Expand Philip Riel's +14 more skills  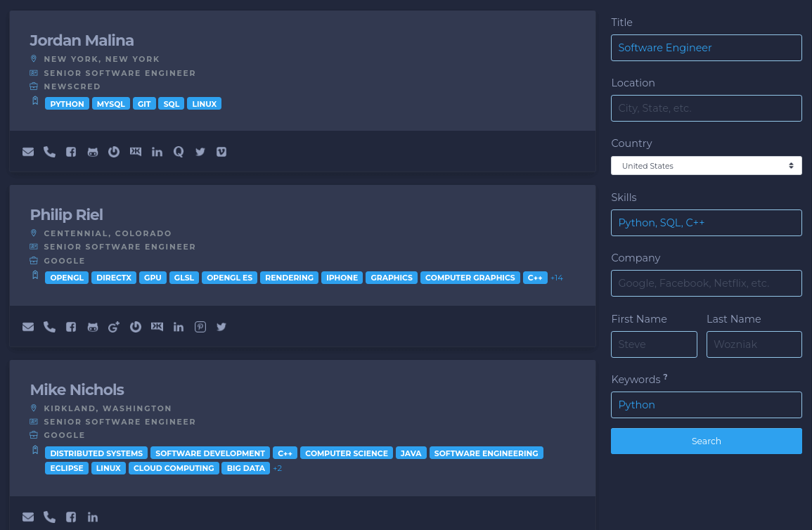click(x=557, y=278)
